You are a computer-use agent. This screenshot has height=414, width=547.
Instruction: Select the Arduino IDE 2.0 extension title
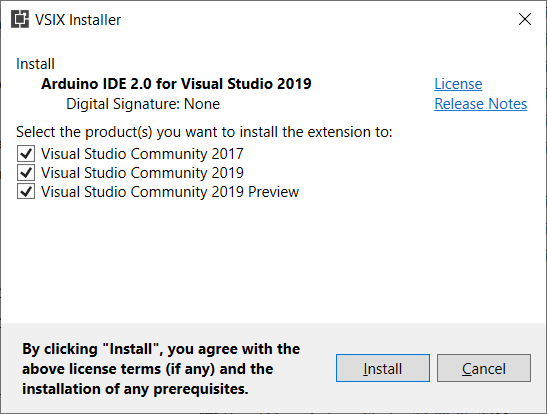(x=176, y=84)
